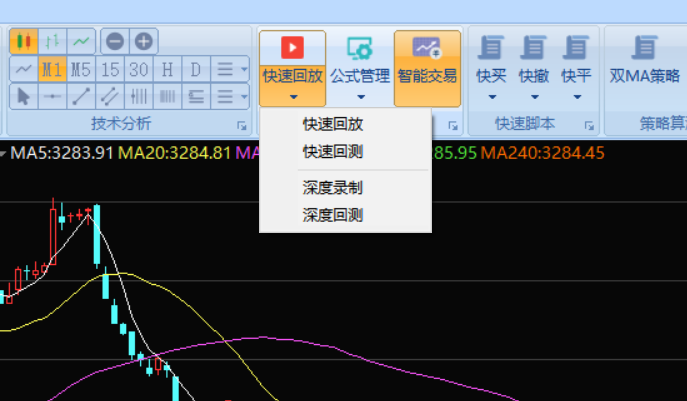This screenshot has width=687, height=401.
Task: Collapse dropdown arrow under 快速回放 button
Action: tap(294, 97)
